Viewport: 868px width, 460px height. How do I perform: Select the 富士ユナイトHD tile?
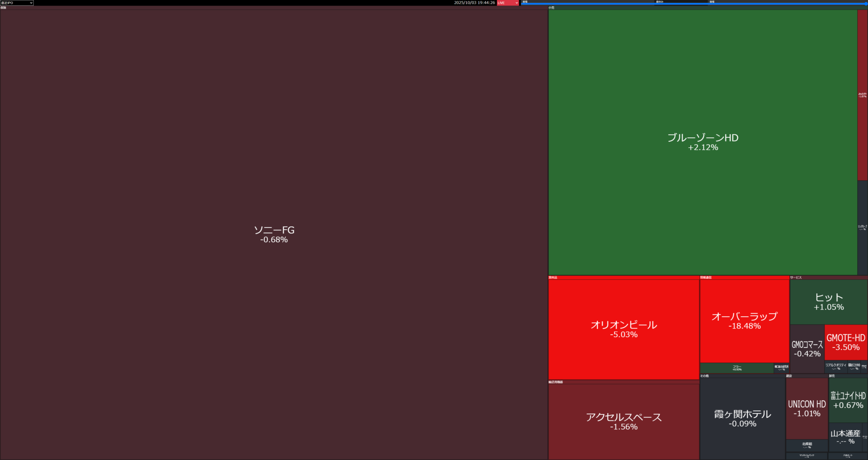tap(848, 400)
